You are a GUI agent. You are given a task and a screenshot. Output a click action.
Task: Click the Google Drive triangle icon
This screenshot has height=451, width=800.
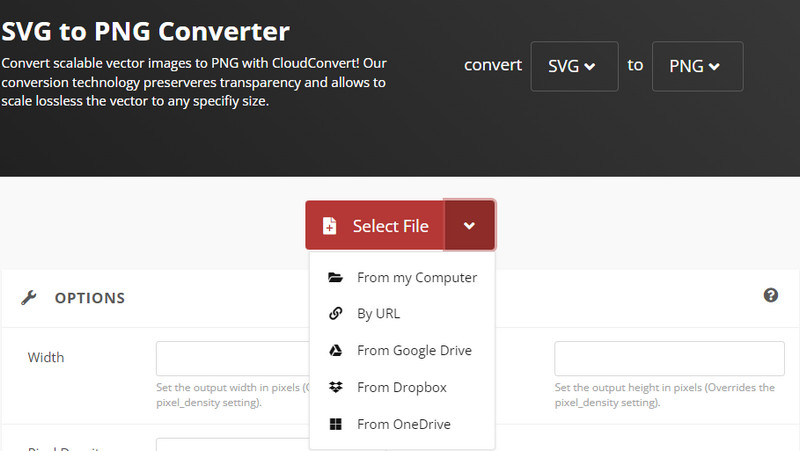pos(336,351)
